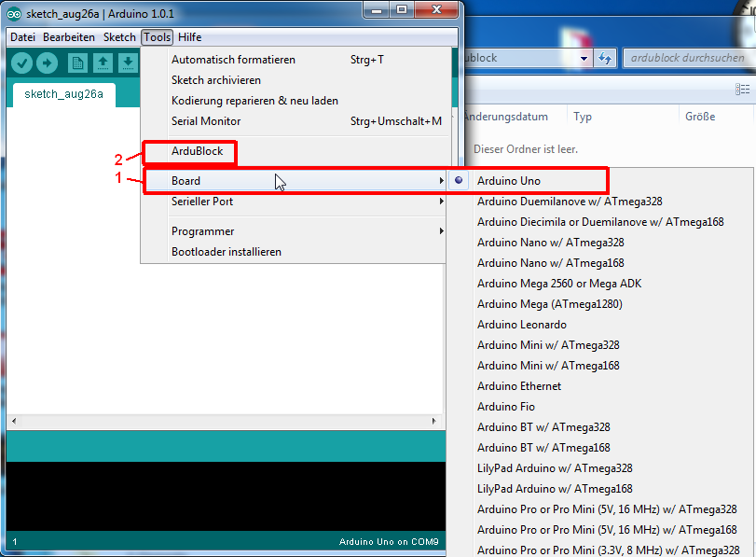Close the Arduino window
Viewport: 756px width, 557px height.
click(436, 9)
